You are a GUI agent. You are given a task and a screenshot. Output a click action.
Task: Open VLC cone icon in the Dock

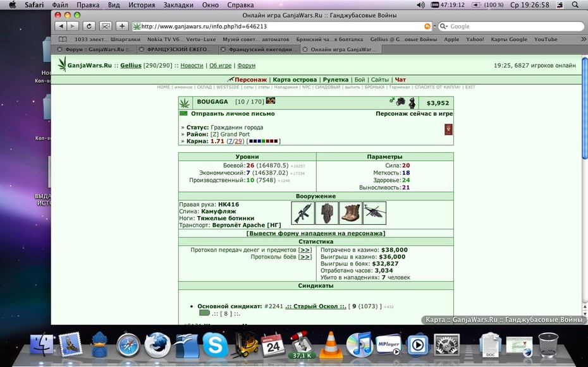click(x=331, y=344)
